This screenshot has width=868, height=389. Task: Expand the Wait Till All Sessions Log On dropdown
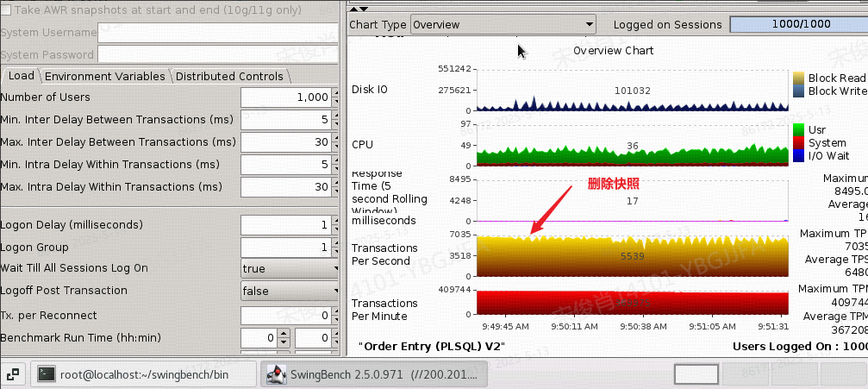pos(290,268)
